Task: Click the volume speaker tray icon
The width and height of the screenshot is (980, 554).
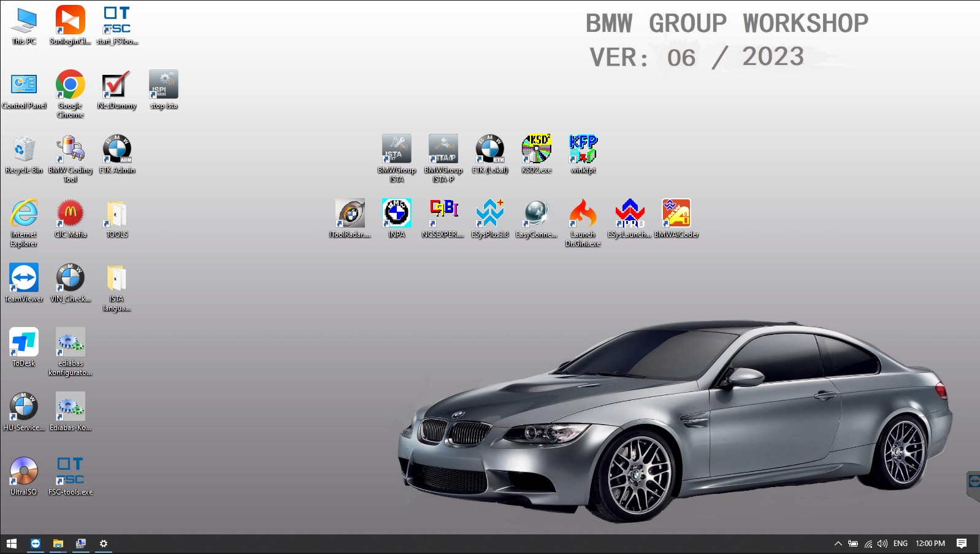Action: (x=882, y=544)
